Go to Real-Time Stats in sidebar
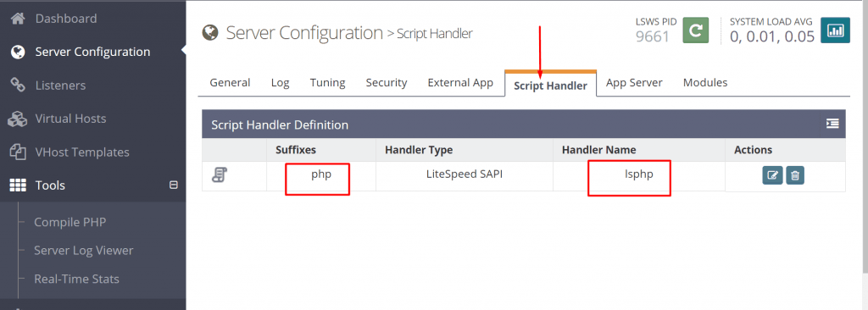The height and width of the screenshot is (310, 868). coord(76,279)
